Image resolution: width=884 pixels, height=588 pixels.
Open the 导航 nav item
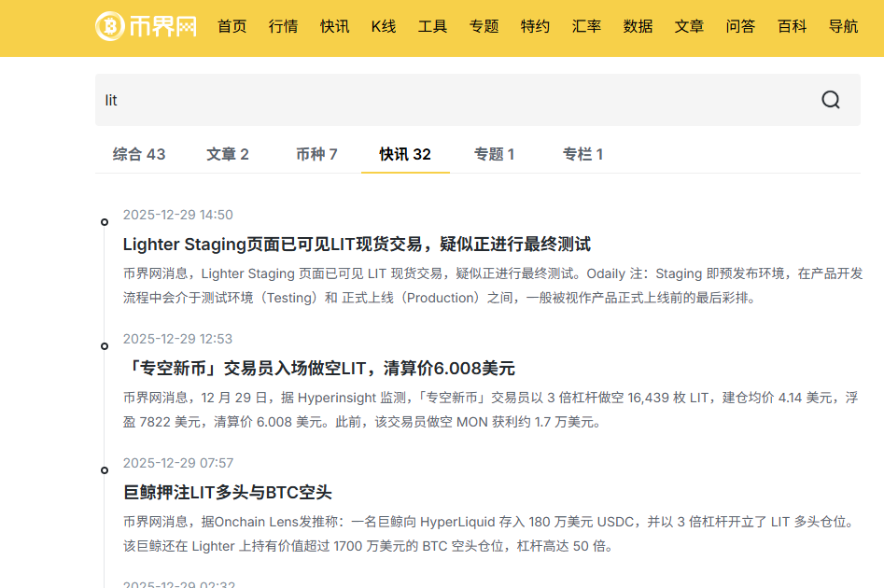pyautogui.click(x=843, y=26)
